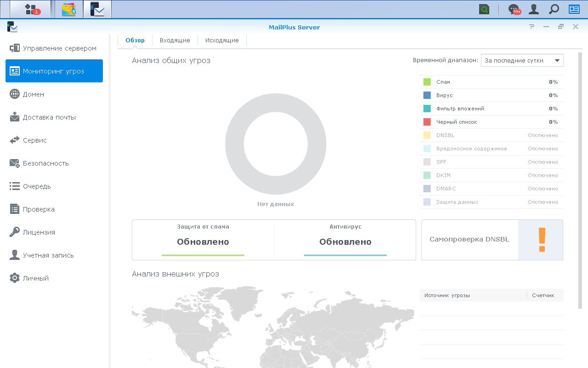Select the Сервис arrows icon
Screen dimensions: 588x368
(x=15, y=140)
